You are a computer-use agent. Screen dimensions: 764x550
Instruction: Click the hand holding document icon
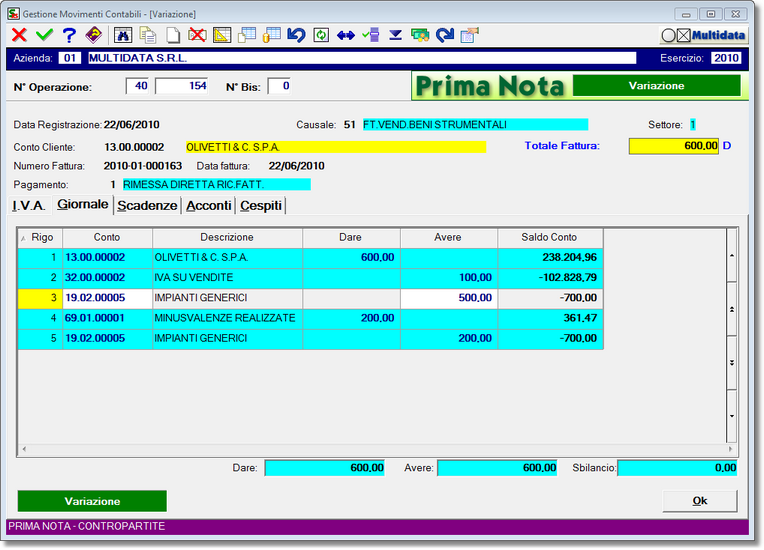tap(470, 35)
